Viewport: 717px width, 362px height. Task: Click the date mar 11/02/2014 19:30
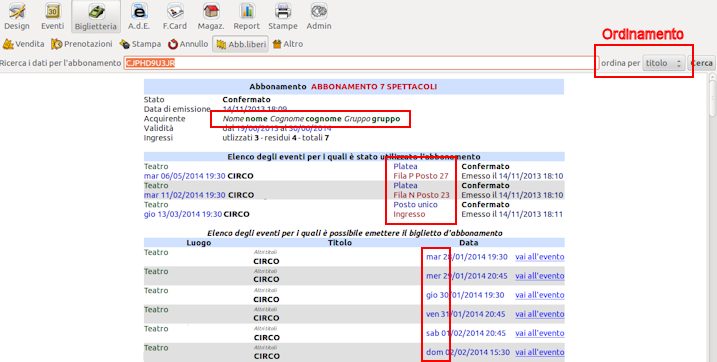185,195
